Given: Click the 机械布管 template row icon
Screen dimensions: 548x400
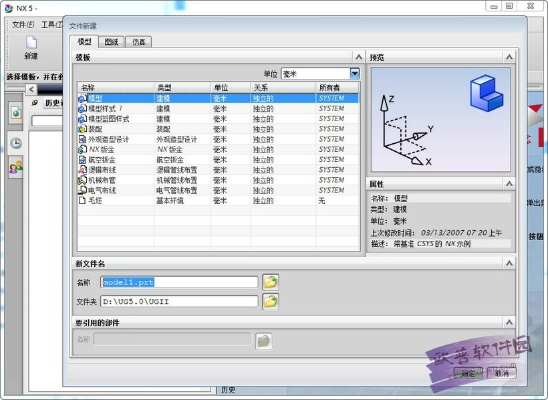Looking at the screenshot, I should pos(82,180).
